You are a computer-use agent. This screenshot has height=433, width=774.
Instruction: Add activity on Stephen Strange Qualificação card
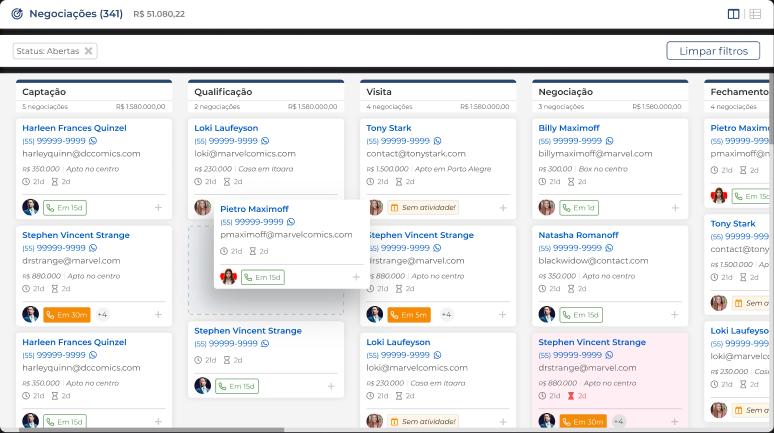click(x=331, y=386)
